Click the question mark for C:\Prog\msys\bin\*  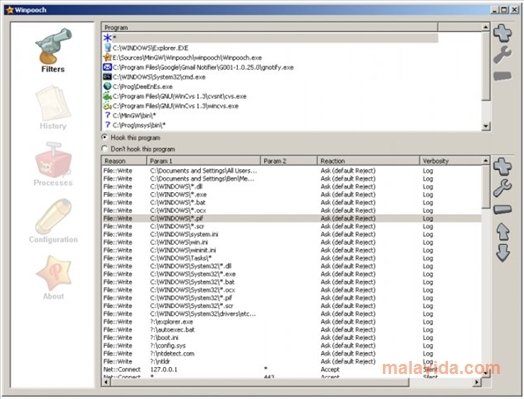click(107, 125)
